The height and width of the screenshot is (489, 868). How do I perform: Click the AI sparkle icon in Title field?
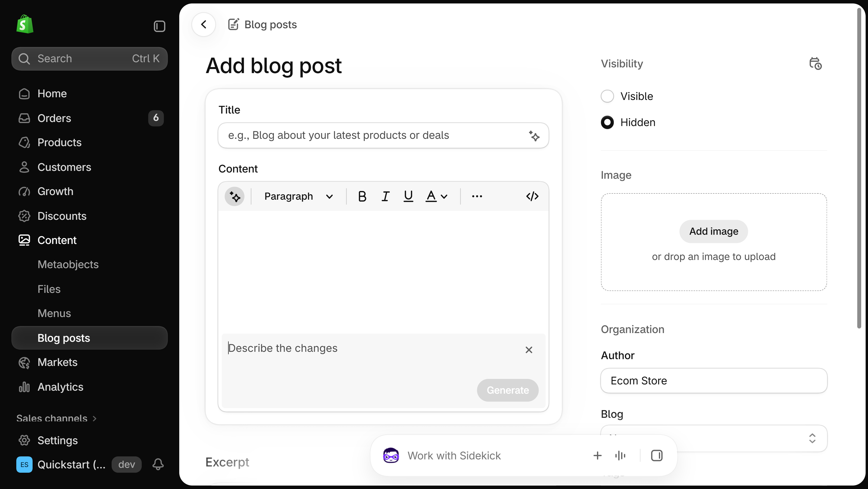coord(534,136)
